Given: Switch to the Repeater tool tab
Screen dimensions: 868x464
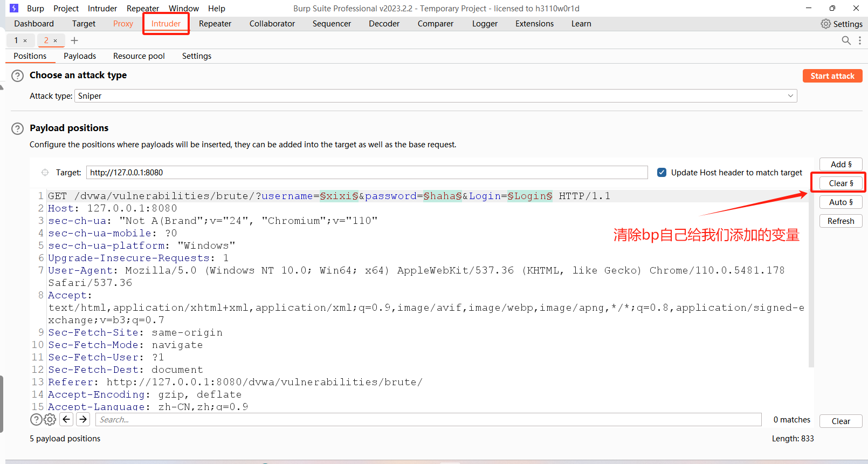Looking at the screenshot, I should click(x=215, y=24).
